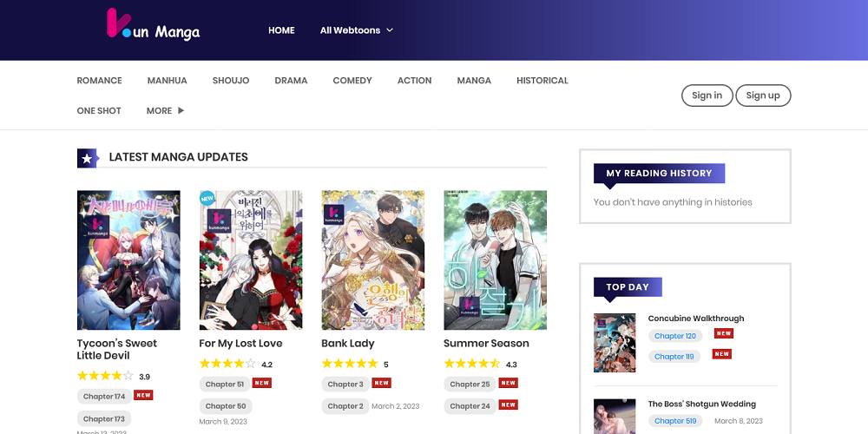Browse the SHOUJO category
The height and width of the screenshot is (434, 868).
pyautogui.click(x=231, y=80)
